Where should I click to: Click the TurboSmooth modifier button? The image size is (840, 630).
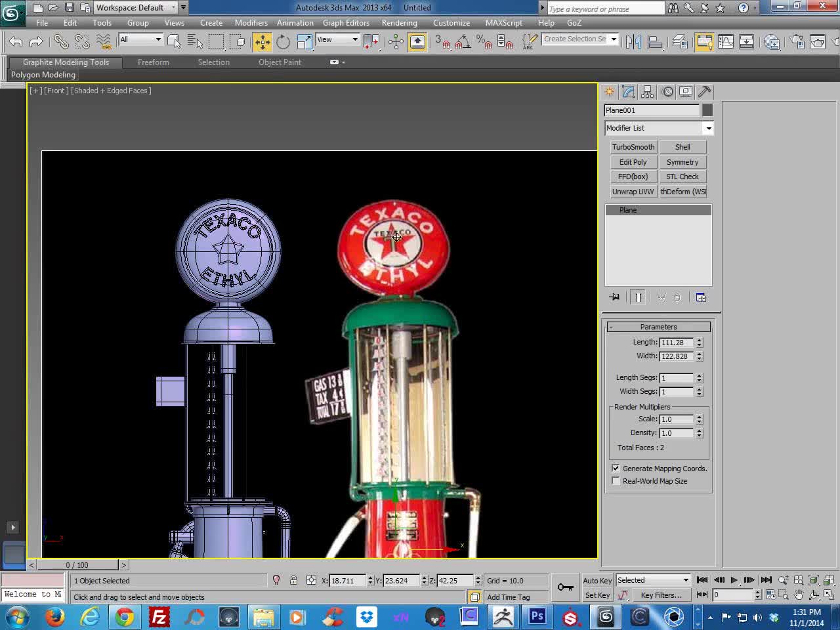pyautogui.click(x=633, y=147)
